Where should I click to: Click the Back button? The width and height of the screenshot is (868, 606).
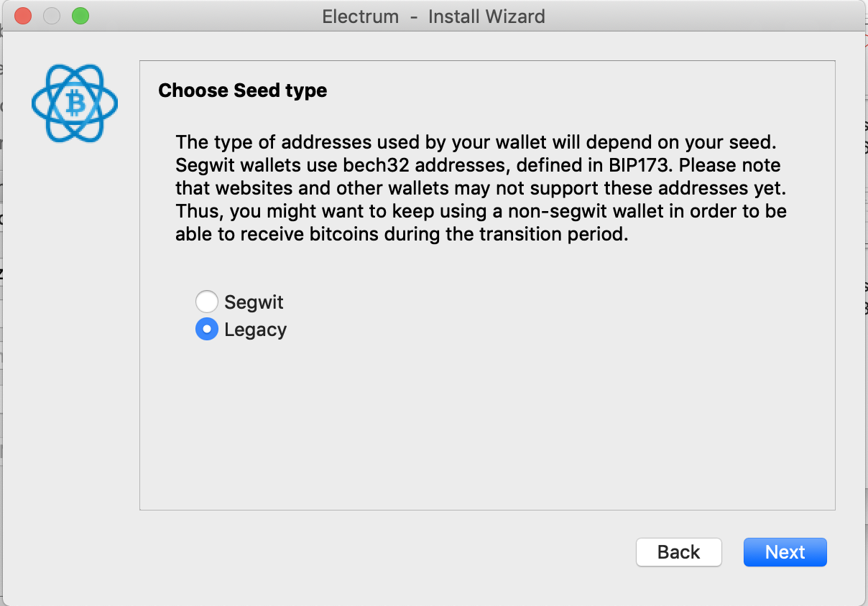coord(678,551)
